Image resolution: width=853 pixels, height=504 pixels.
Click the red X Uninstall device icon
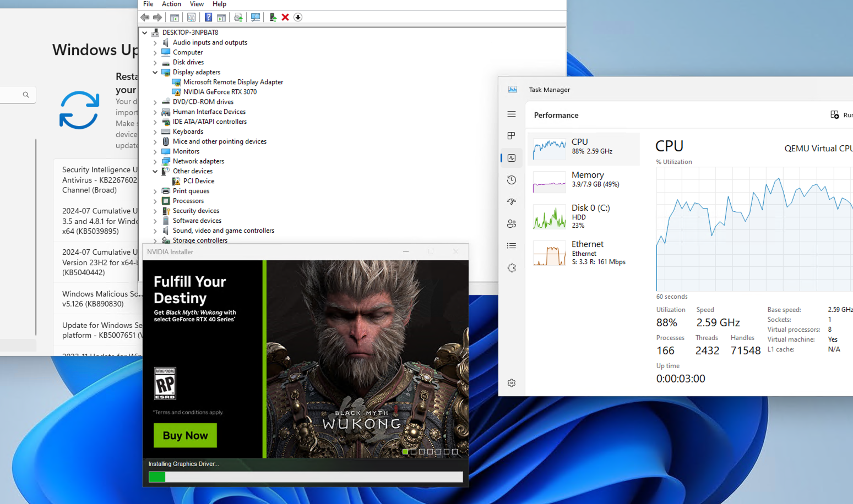[x=285, y=18]
